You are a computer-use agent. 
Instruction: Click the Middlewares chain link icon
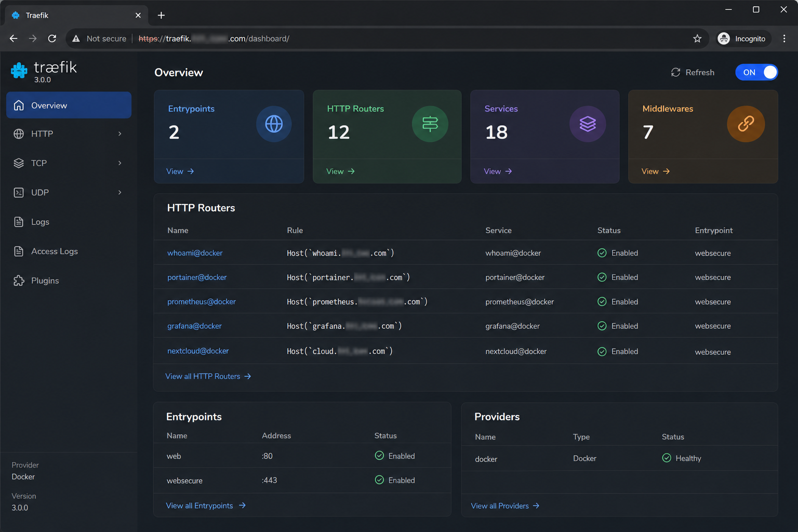pyautogui.click(x=746, y=124)
